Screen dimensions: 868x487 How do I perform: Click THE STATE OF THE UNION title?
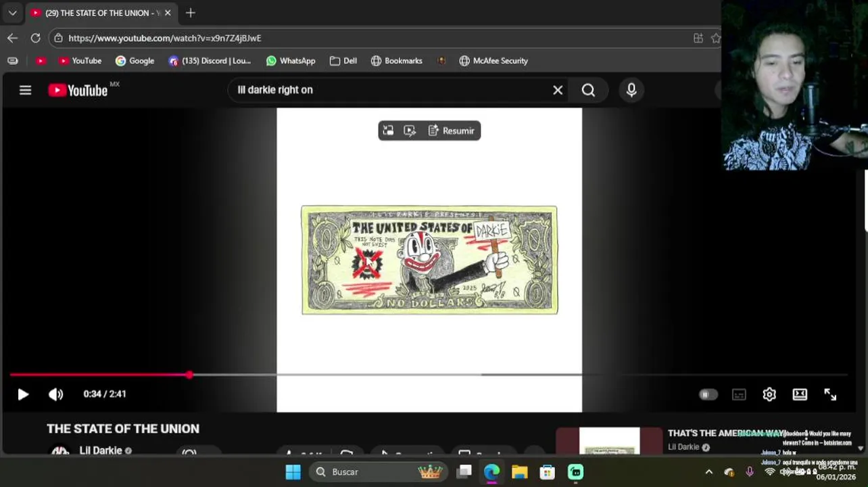[123, 429]
